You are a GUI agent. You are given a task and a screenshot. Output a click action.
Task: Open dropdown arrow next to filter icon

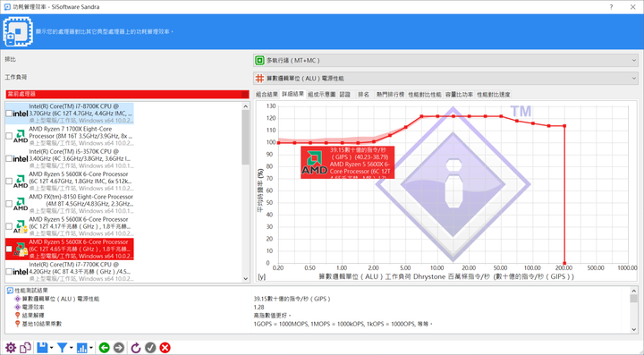(x=71, y=348)
